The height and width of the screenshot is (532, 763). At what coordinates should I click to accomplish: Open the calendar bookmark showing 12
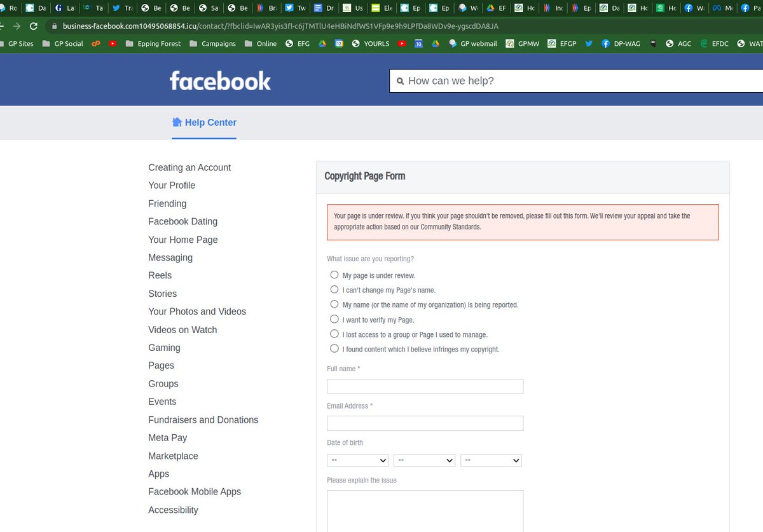[339, 43]
